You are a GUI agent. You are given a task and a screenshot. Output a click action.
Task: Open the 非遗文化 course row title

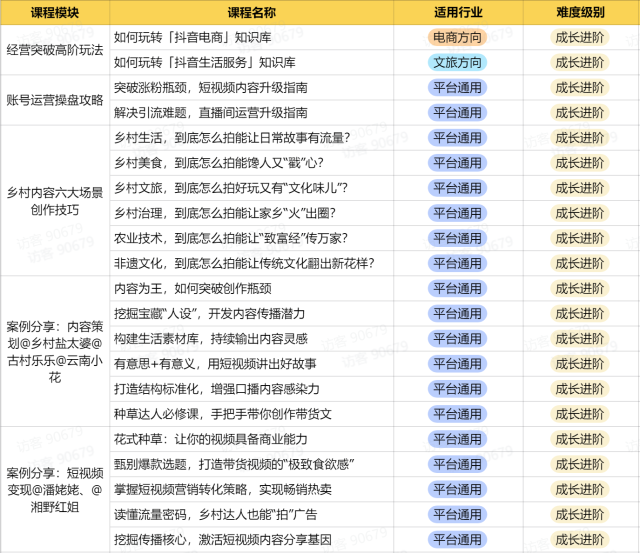[x=244, y=262]
